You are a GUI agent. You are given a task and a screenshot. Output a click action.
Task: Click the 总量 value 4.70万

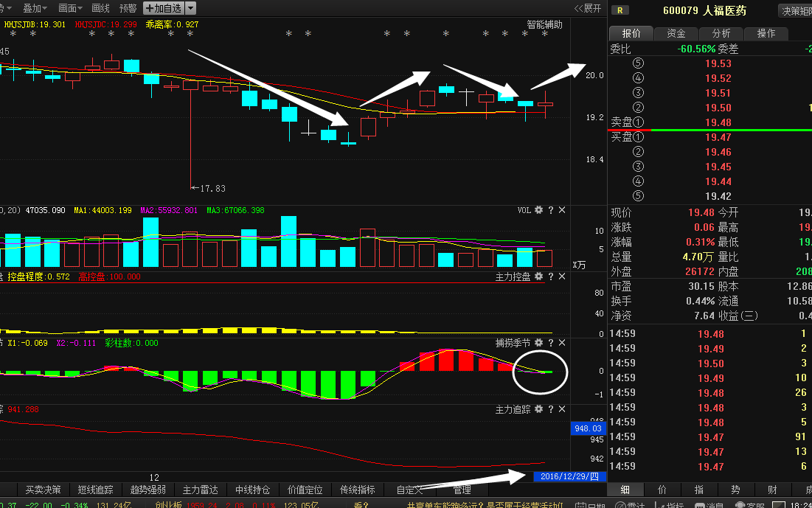click(x=698, y=257)
